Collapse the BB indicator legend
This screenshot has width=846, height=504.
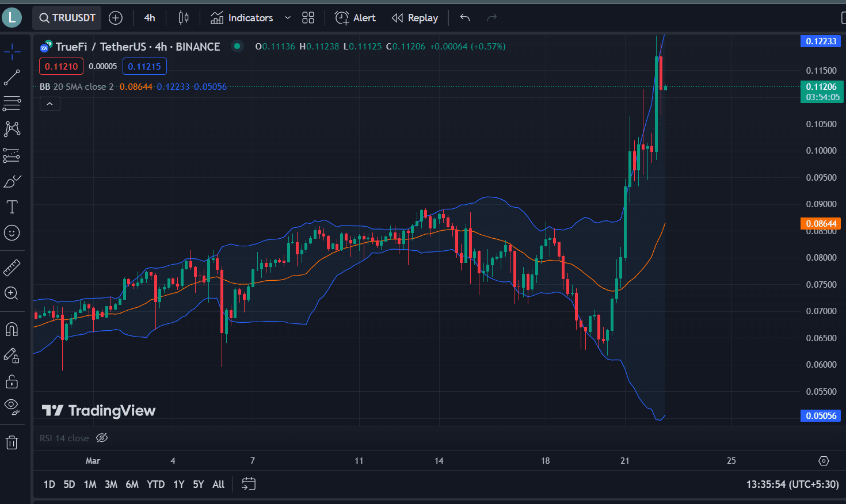click(x=49, y=104)
